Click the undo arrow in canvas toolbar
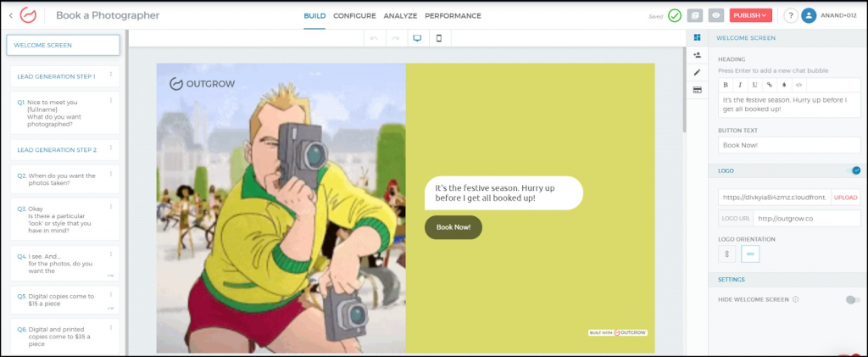This screenshot has height=357, width=868. (375, 38)
